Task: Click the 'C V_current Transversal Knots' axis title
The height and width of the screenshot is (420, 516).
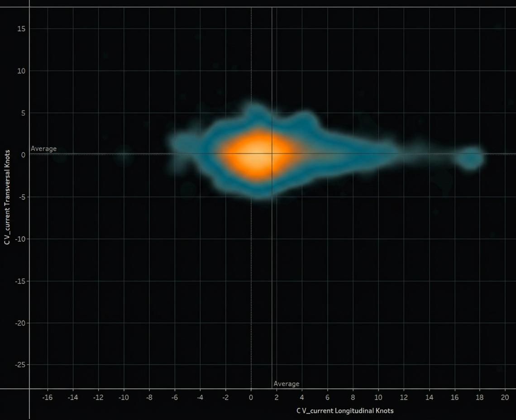Action: [x=7, y=197]
